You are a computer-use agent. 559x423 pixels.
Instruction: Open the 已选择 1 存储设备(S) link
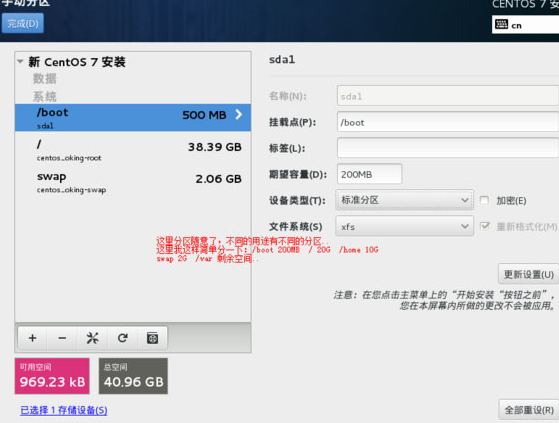[64, 410]
